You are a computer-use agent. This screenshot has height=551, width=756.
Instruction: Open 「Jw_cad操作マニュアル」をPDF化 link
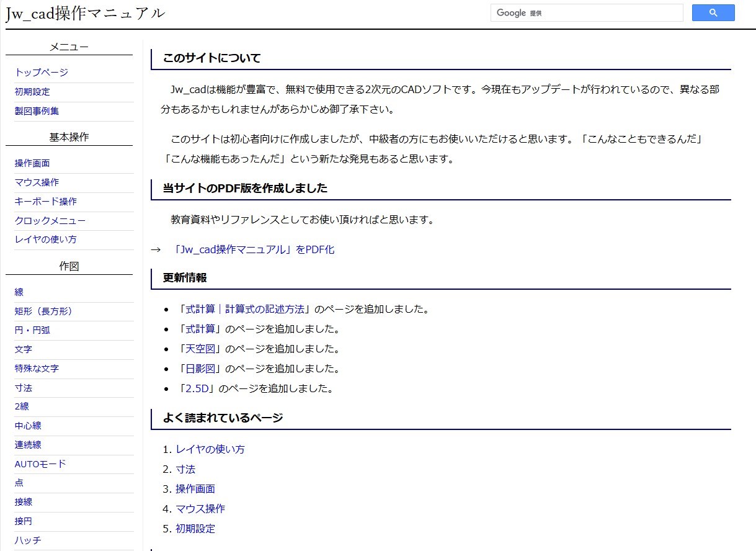(254, 249)
